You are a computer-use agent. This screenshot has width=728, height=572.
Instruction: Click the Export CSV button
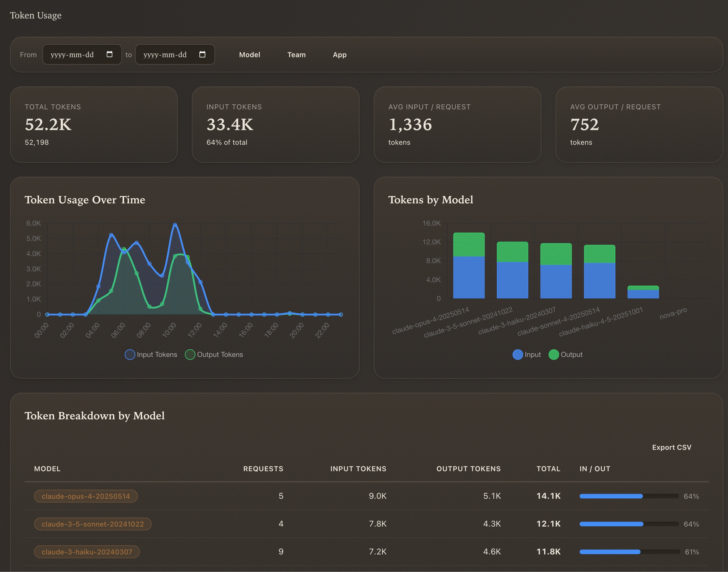pyautogui.click(x=671, y=447)
